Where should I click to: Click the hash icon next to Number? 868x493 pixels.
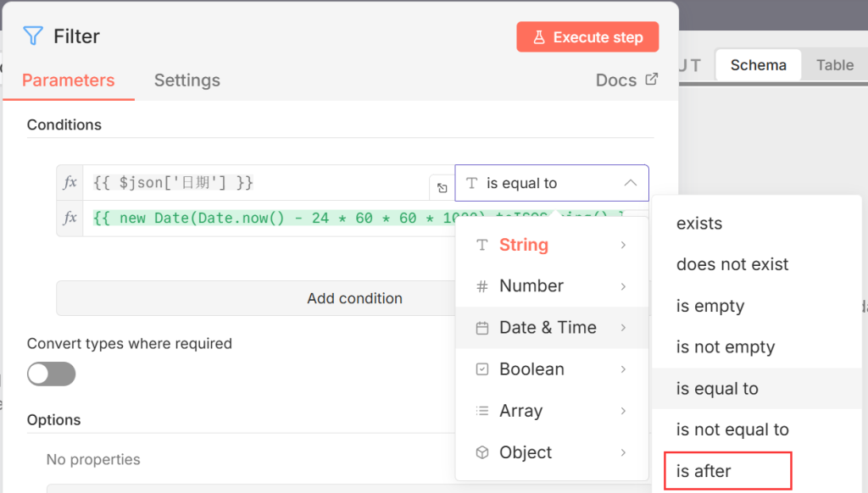click(482, 286)
